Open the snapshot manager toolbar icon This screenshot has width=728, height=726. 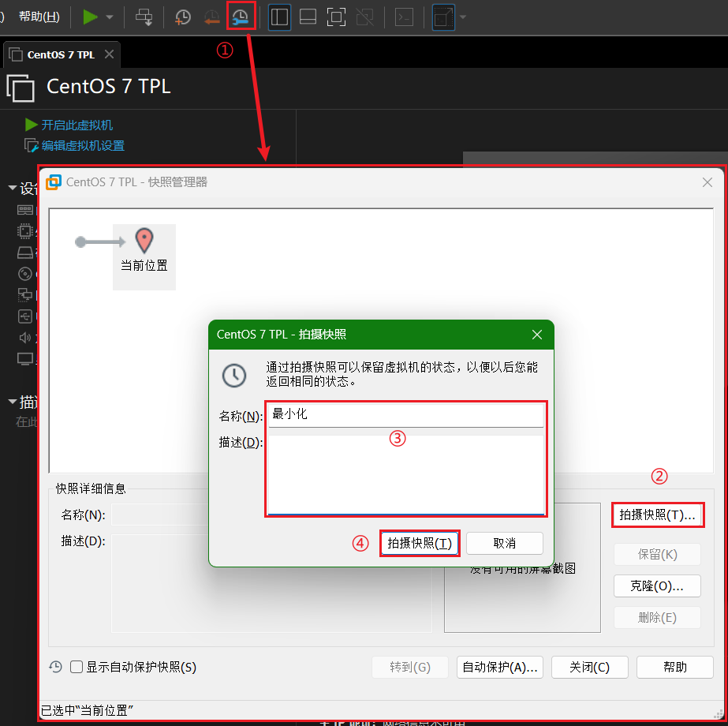241,17
